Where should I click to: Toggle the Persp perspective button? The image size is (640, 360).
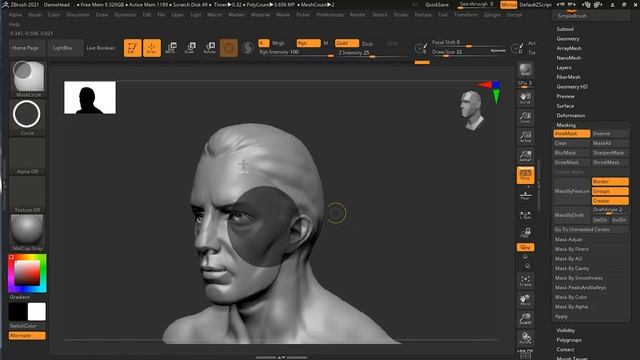(525, 176)
